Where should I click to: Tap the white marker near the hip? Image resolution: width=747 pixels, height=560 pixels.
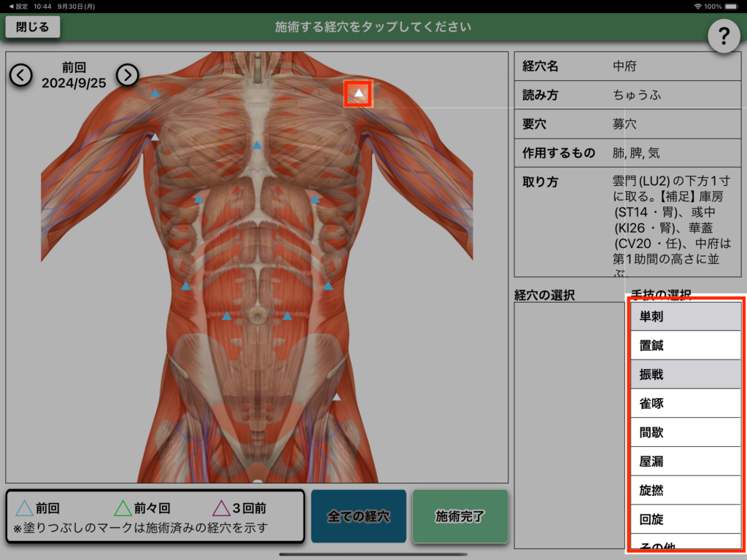pyautogui.click(x=336, y=397)
